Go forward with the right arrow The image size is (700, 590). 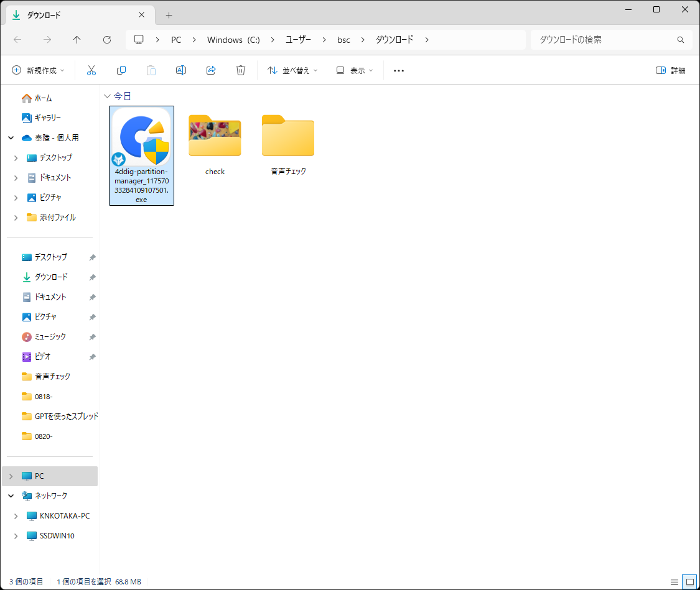pyautogui.click(x=47, y=40)
